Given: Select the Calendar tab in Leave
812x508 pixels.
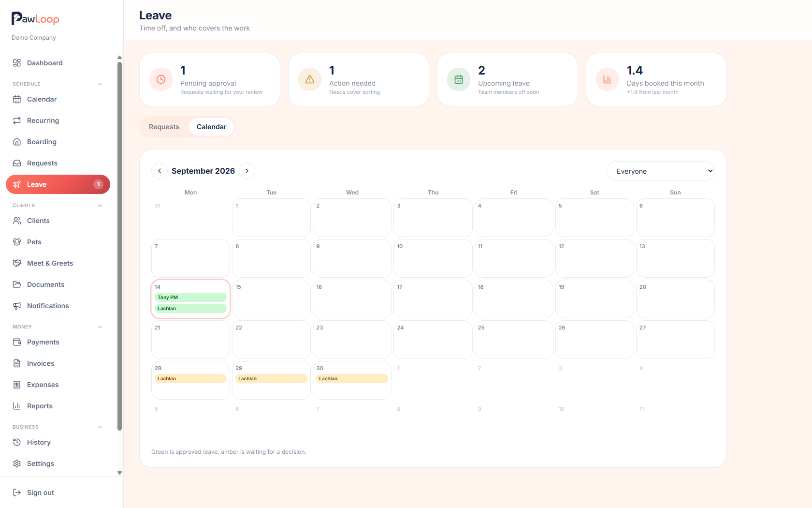Looking at the screenshot, I should click(211, 127).
